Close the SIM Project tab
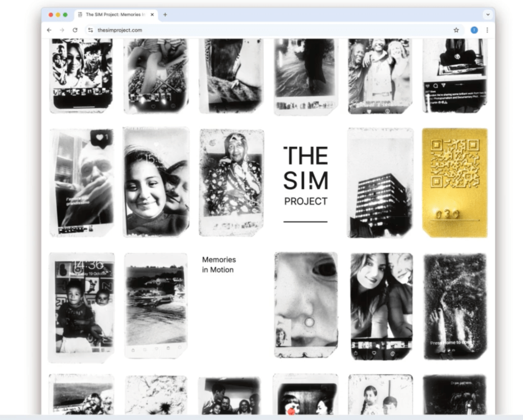523x420 pixels. [152, 15]
